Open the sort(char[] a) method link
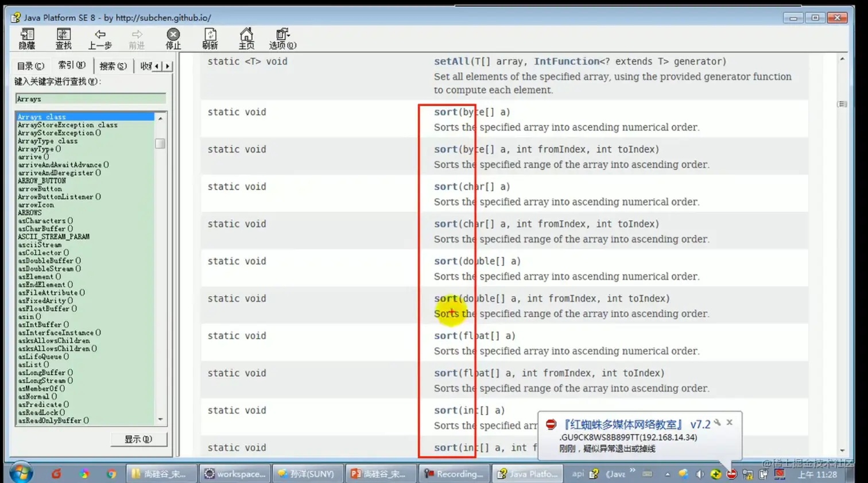Viewport: 868px width, 483px height. point(445,187)
